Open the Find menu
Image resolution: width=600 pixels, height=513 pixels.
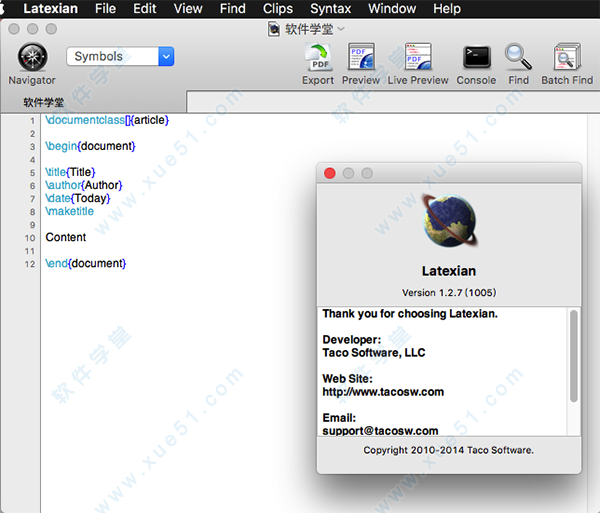tap(232, 8)
